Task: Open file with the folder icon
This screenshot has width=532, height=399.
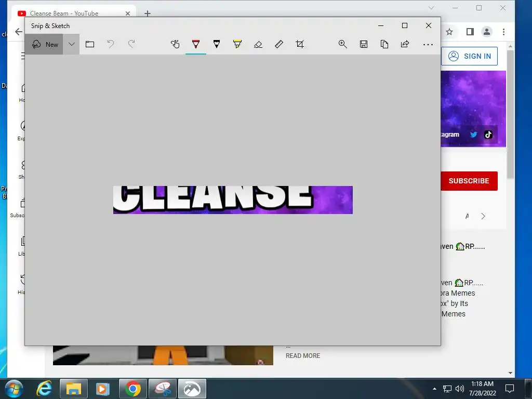Action: click(x=89, y=45)
